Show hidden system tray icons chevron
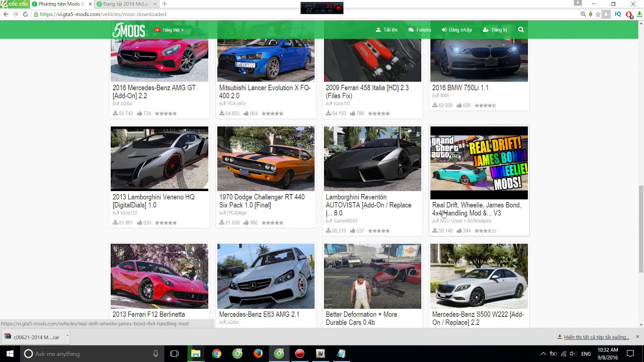Image resolution: width=644 pixels, height=362 pixels. click(543, 353)
